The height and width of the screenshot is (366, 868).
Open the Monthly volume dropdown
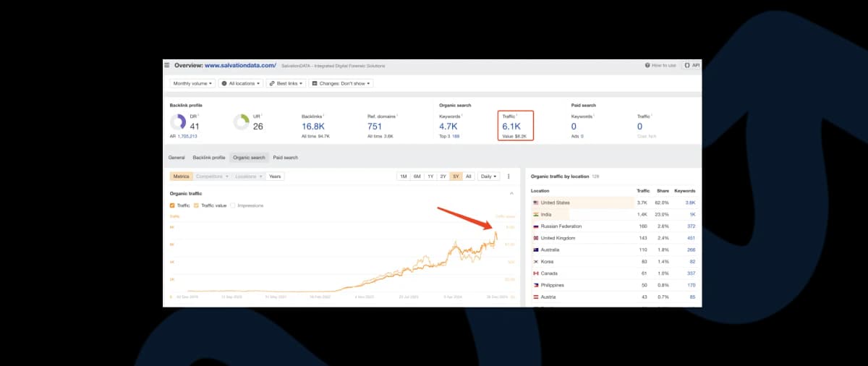pos(192,83)
